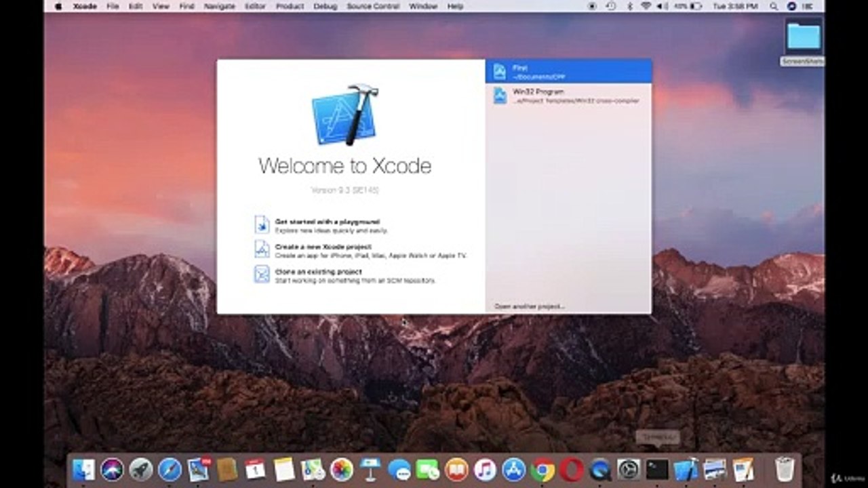Screen dimensions: 868x488
Task: Open iTunes music icon in Dock
Action: pos(485,469)
